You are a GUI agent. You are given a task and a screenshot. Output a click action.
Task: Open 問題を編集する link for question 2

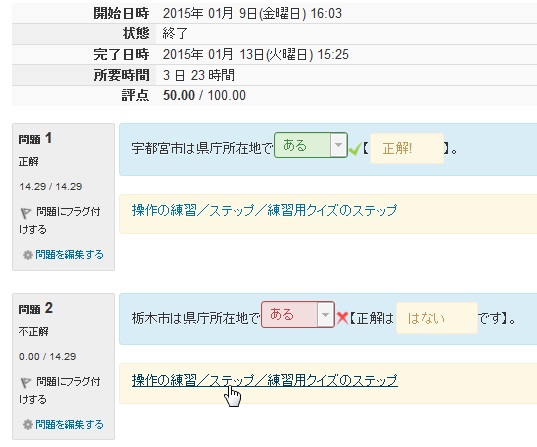[x=69, y=424]
